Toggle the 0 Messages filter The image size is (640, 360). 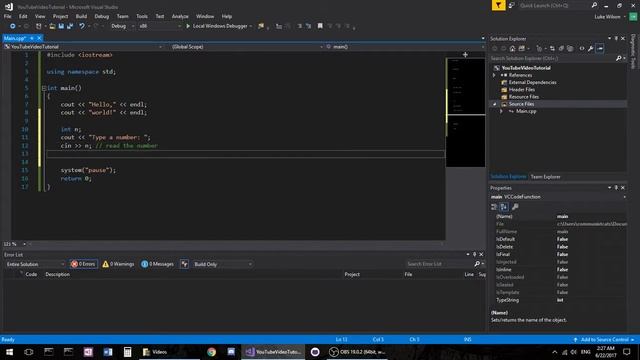click(x=157, y=264)
